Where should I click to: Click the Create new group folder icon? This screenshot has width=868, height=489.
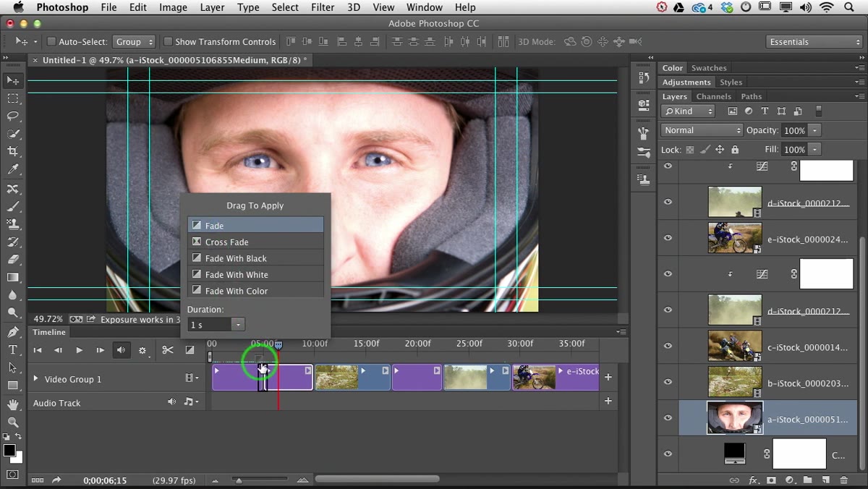[x=807, y=480]
